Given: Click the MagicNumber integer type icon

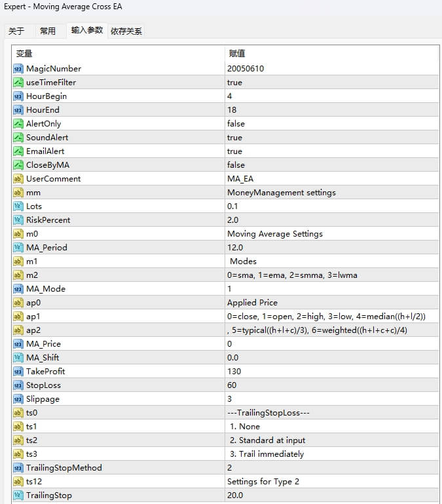Looking at the screenshot, I should pos(18,69).
